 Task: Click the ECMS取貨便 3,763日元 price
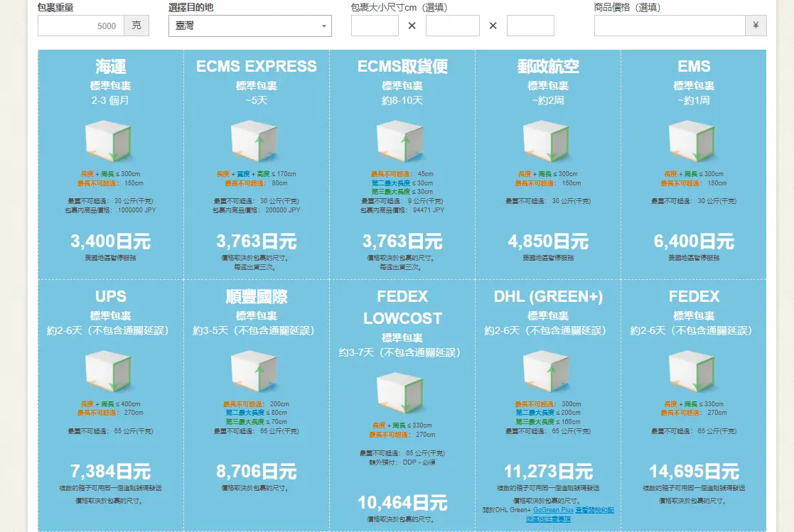click(402, 241)
